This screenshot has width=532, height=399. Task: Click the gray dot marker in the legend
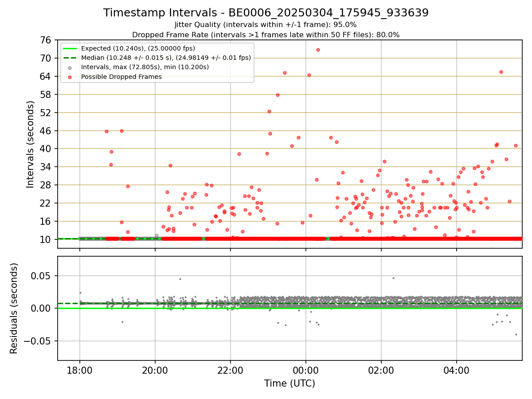(x=70, y=67)
